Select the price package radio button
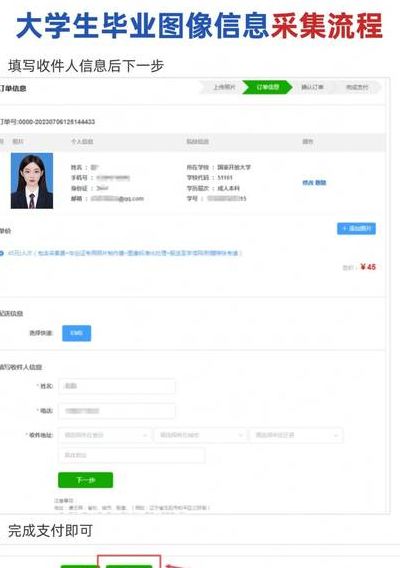Viewport: 400px width, 568px height. coord(1,253)
